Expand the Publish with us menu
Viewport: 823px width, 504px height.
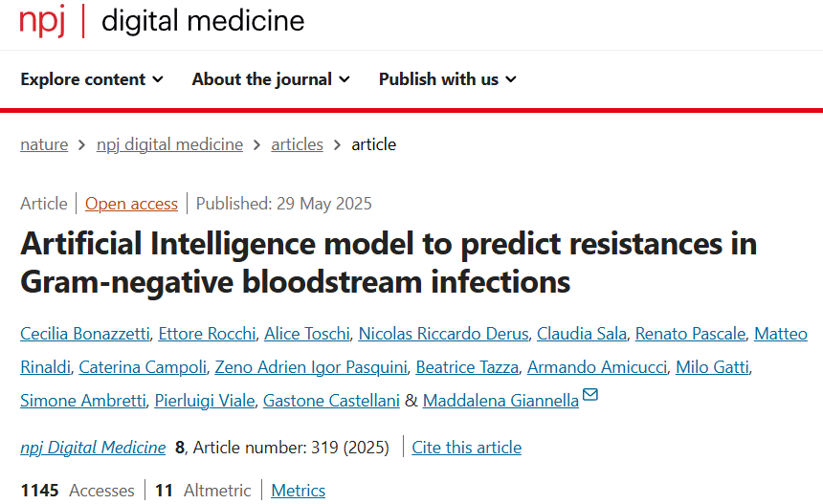(448, 79)
